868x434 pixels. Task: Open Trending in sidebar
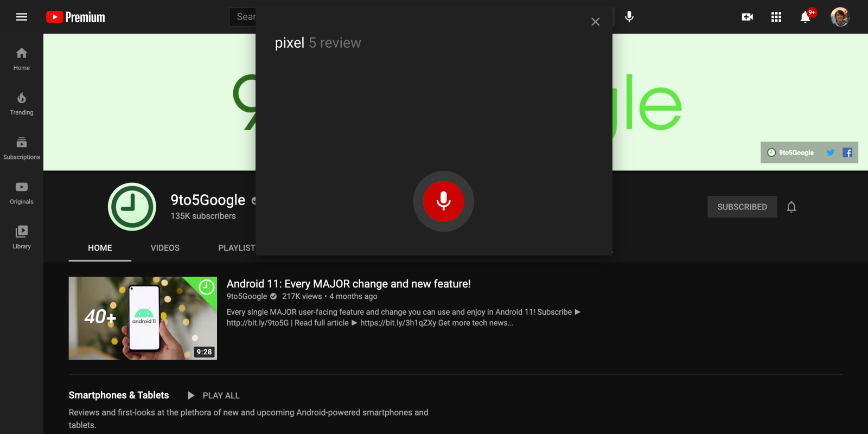(x=22, y=104)
